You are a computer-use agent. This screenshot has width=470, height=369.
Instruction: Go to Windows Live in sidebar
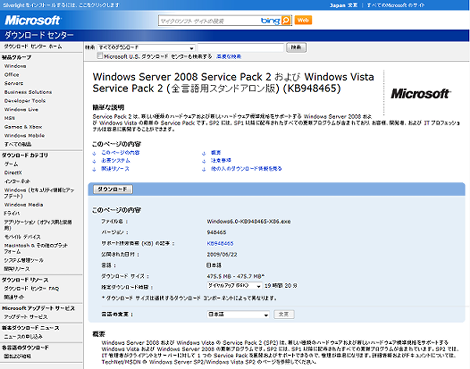click(x=21, y=109)
